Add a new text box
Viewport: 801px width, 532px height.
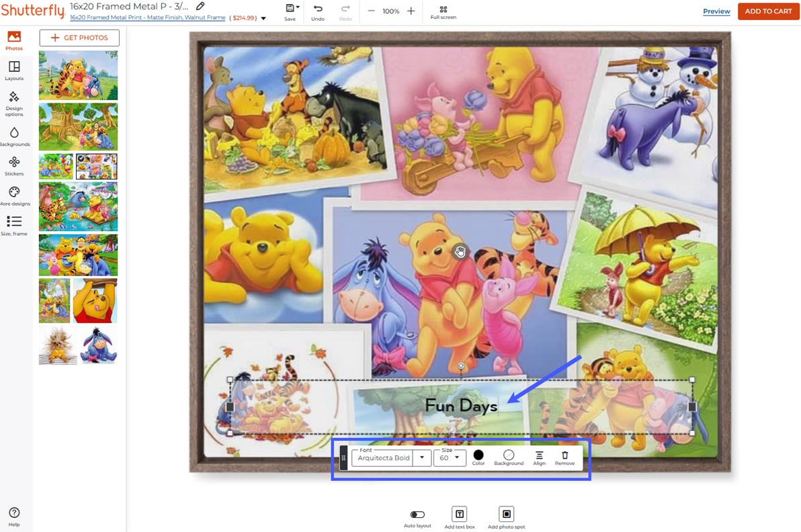point(459,517)
